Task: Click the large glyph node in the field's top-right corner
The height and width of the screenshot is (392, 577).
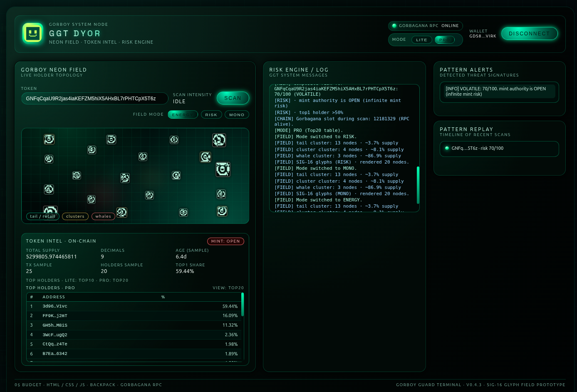Action: tap(219, 140)
